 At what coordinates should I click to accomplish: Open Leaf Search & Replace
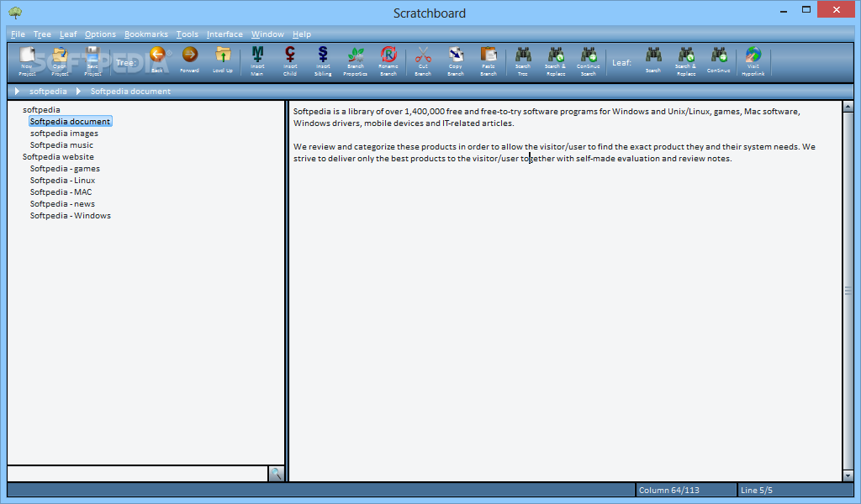click(685, 60)
